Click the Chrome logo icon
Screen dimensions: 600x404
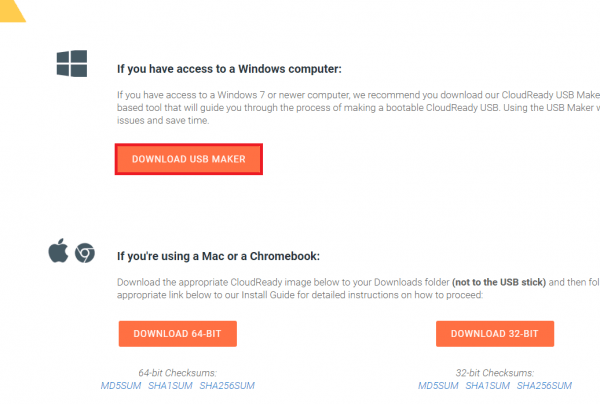[85, 253]
